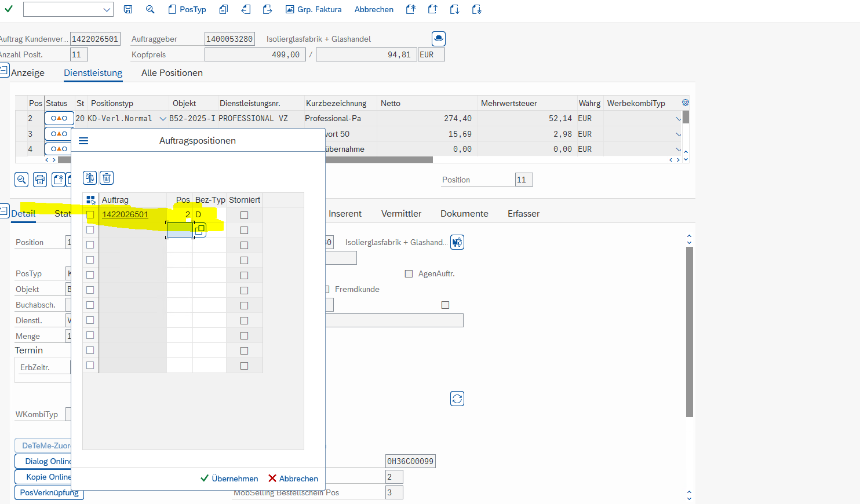Click the print icon below the positions table
This screenshot has width=860, height=504.
click(x=40, y=180)
